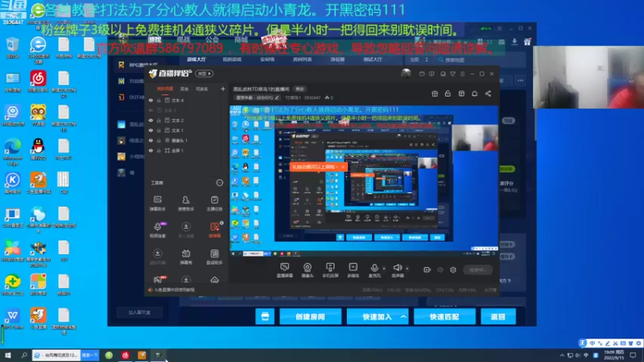Open settings gear in live companion bottom bar
644x362 pixels.
pyautogui.click(x=453, y=269)
